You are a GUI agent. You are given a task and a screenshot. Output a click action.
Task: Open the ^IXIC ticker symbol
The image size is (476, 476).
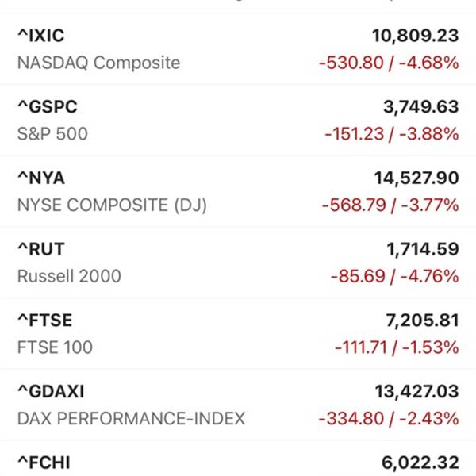click(x=41, y=36)
